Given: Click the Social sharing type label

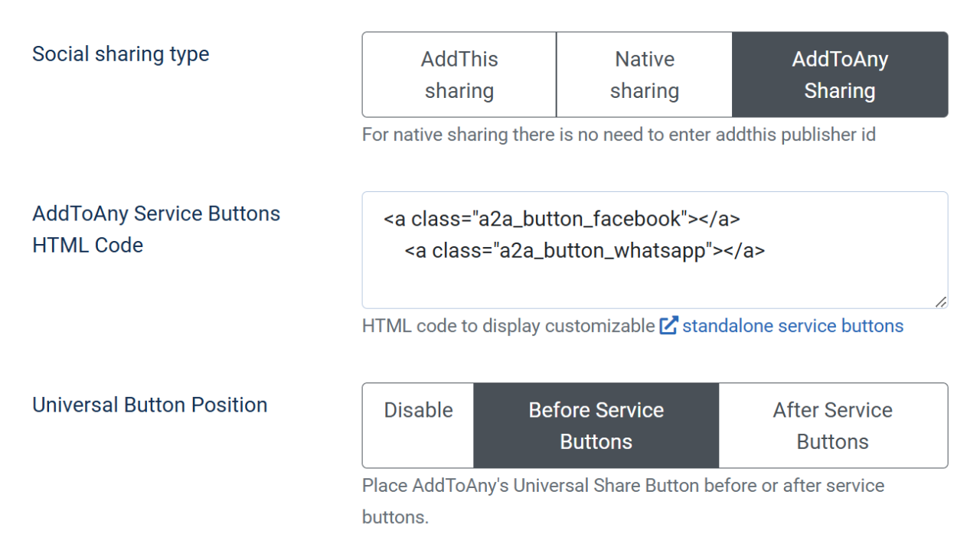Looking at the screenshot, I should 120,54.
